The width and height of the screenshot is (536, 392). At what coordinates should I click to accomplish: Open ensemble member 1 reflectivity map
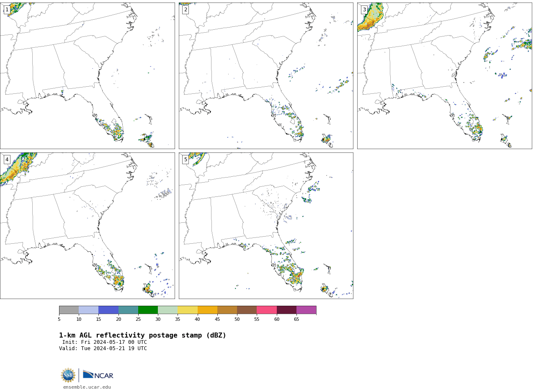tap(87, 76)
